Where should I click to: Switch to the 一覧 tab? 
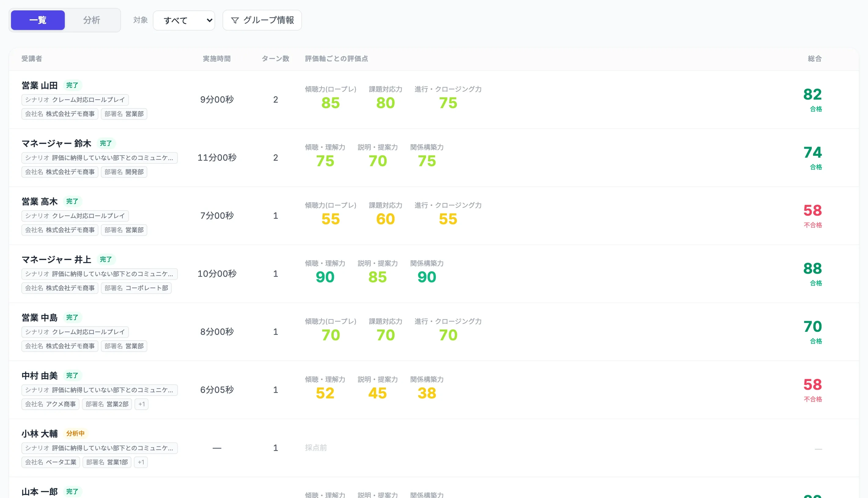click(38, 20)
